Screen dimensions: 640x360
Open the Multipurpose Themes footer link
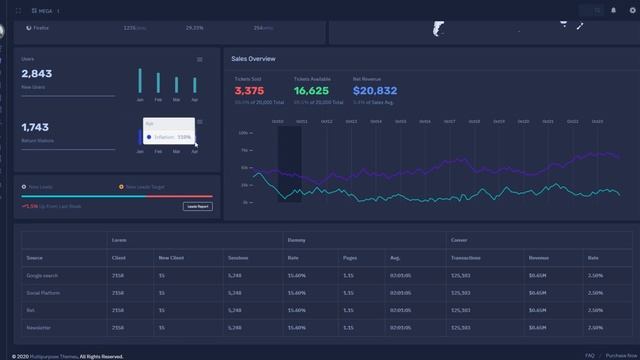pos(53,357)
